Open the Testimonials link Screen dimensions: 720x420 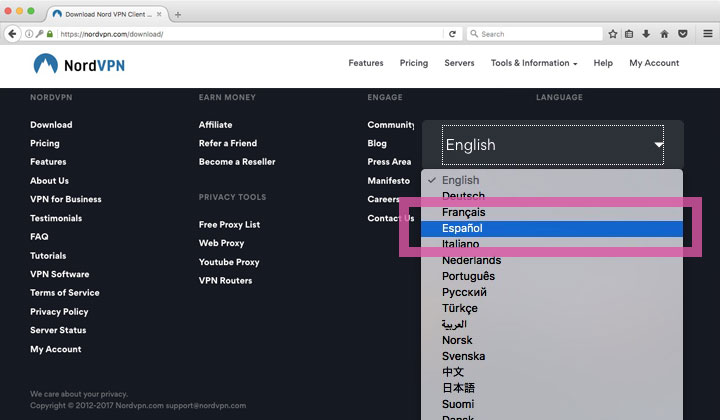56,218
